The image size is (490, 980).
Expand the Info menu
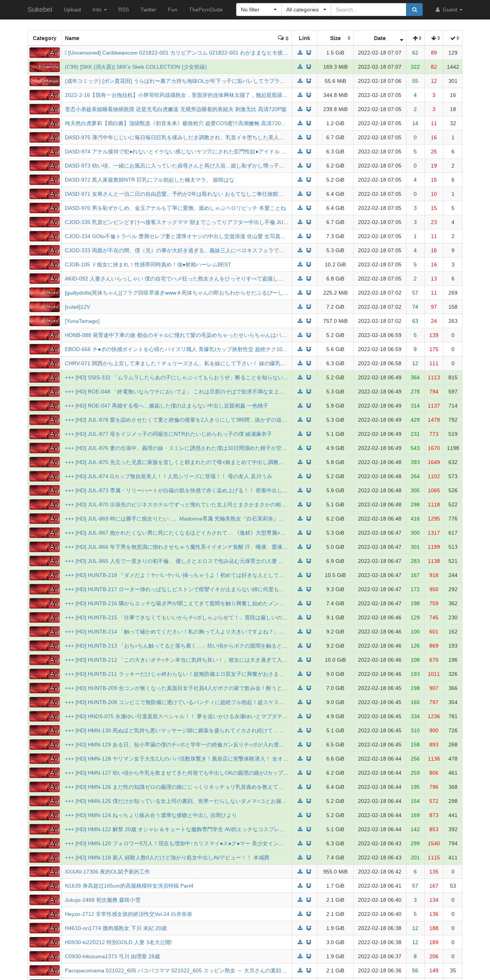100,10
